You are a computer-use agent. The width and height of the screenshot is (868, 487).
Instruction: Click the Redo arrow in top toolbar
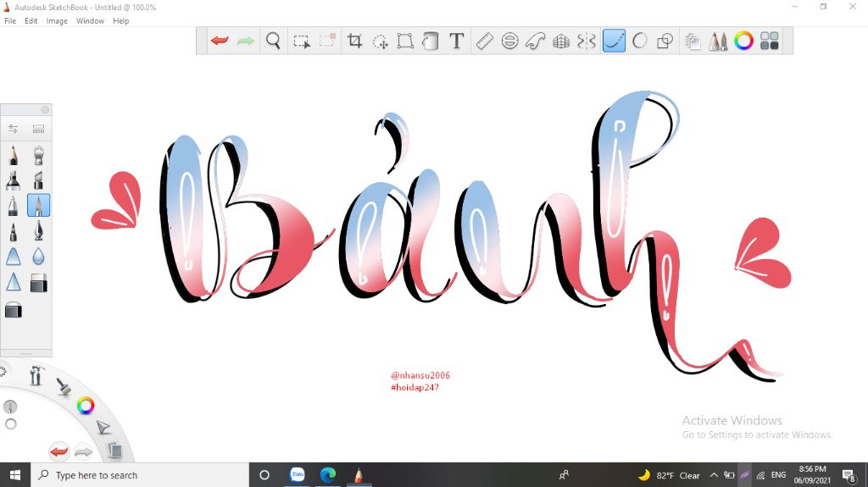point(245,41)
